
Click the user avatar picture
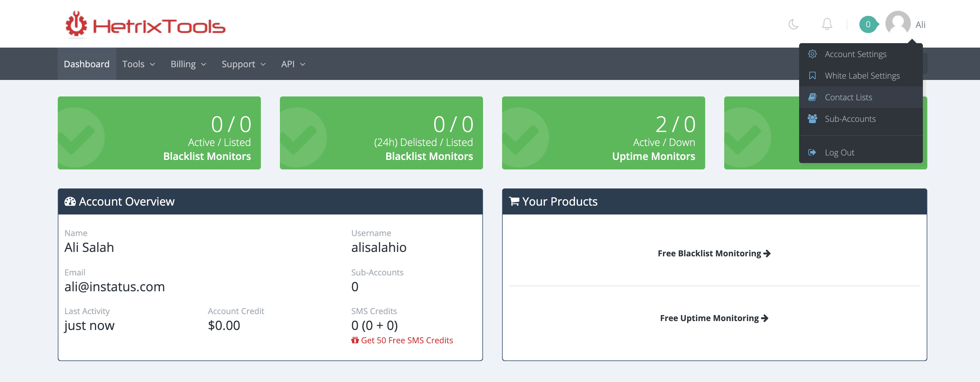tap(897, 23)
